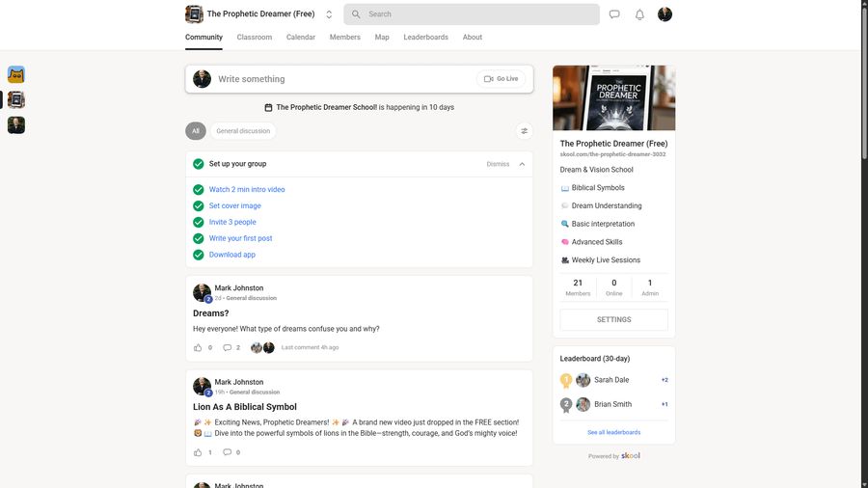The height and width of the screenshot is (488, 868).
Task: Open the notifications bell
Action: click(x=639, y=14)
